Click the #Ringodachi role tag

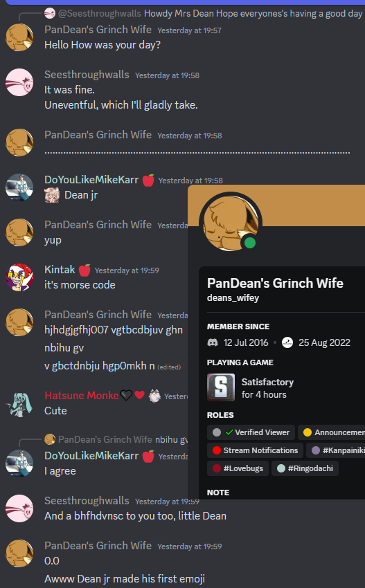pos(305,468)
